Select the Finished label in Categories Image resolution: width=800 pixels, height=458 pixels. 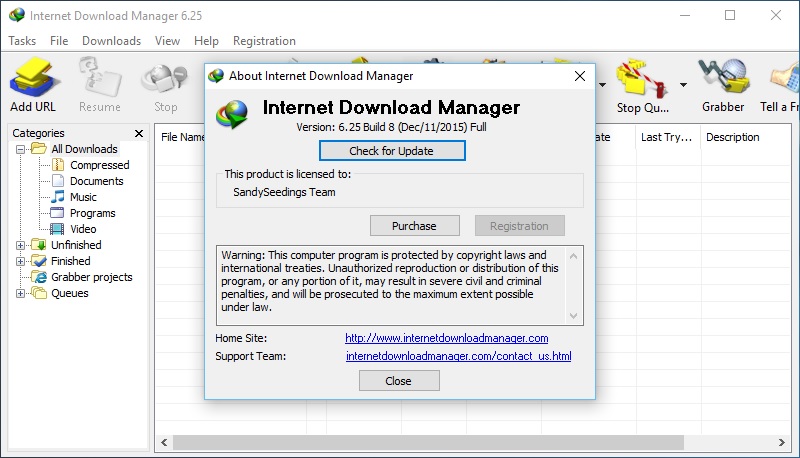click(70, 261)
